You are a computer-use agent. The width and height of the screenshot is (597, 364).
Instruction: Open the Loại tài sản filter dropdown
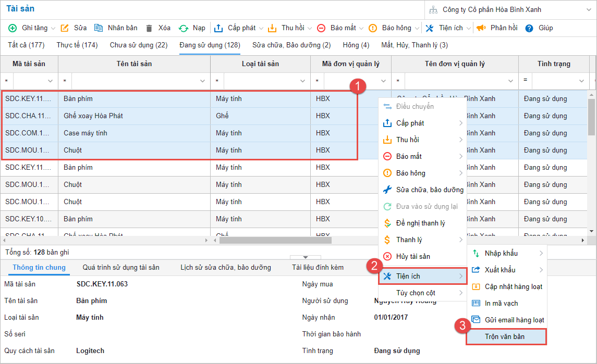point(302,81)
